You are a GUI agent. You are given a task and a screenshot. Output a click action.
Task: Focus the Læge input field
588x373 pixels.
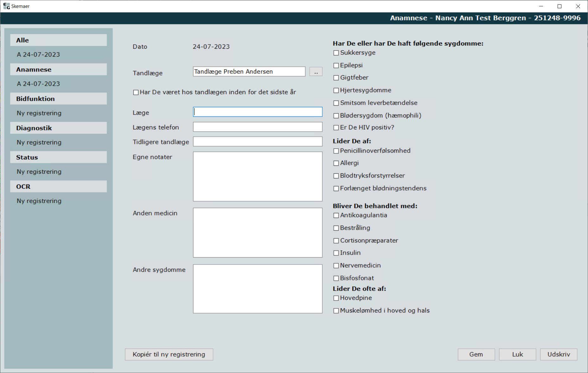click(x=258, y=112)
